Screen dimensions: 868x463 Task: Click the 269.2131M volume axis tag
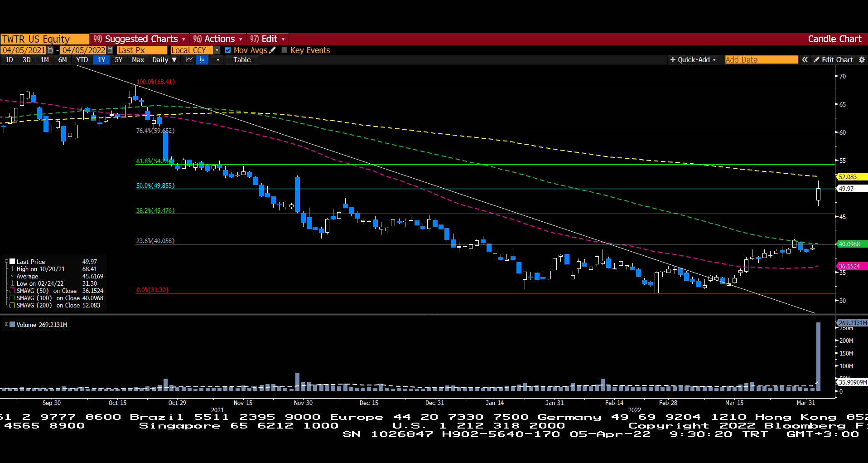point(852,323)
